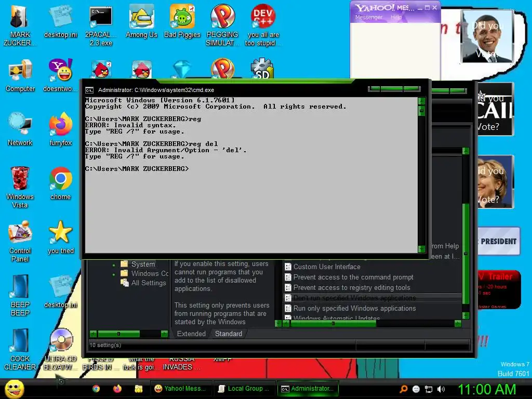Click settings list horizontal scrollbar thumb

coord(333,324)
